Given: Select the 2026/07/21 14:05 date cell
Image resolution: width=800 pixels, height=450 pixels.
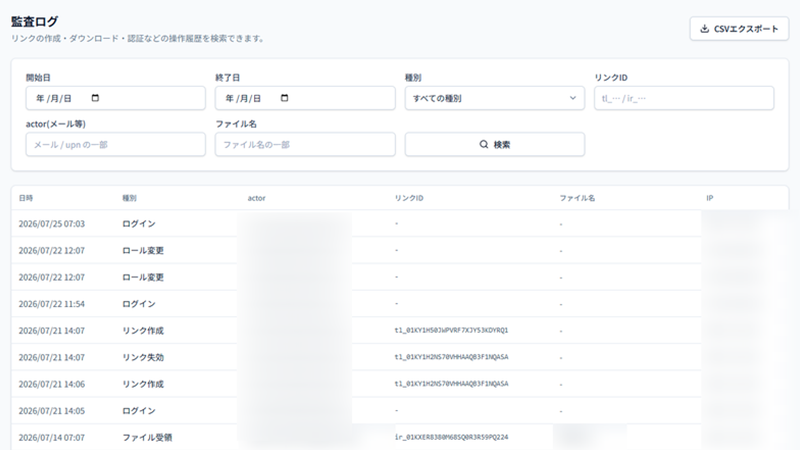Looking at the screenshot, I should tap(52, 411).
